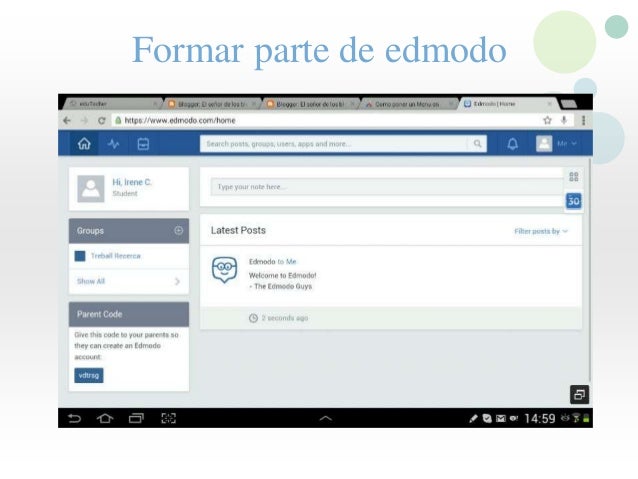Click the Groups panel header

[129, 231]
